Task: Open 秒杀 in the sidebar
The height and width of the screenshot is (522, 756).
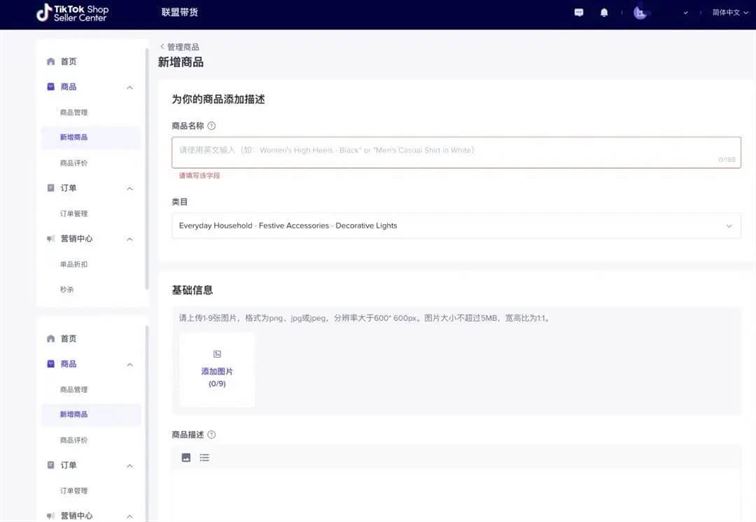Action: coord(67,290)
